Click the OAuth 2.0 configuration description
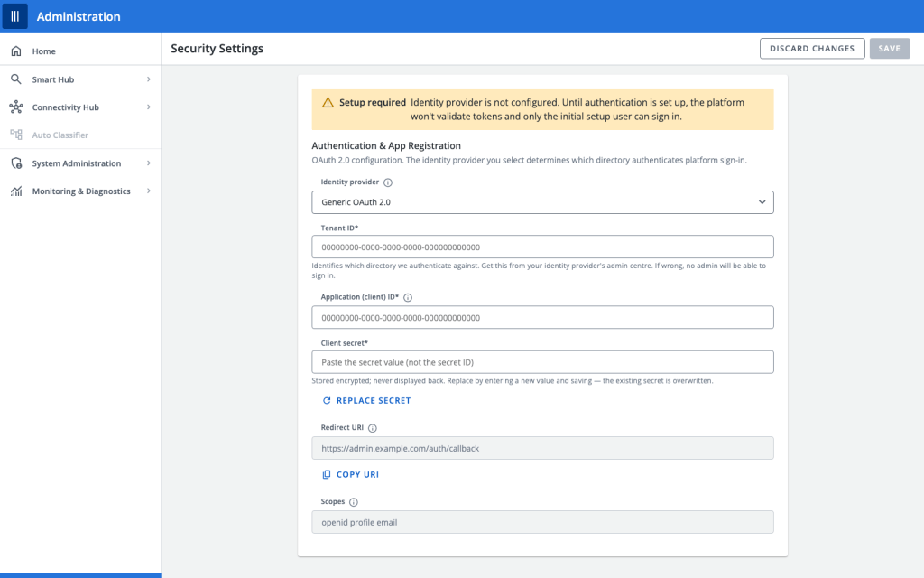This screenshot has height=578, width=924. coord(529,160)
